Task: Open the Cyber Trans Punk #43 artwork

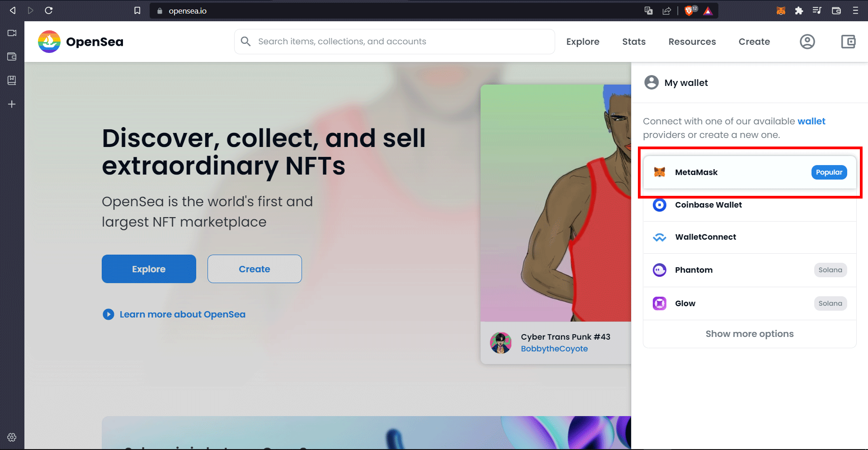Action: [x=556, y=203]
